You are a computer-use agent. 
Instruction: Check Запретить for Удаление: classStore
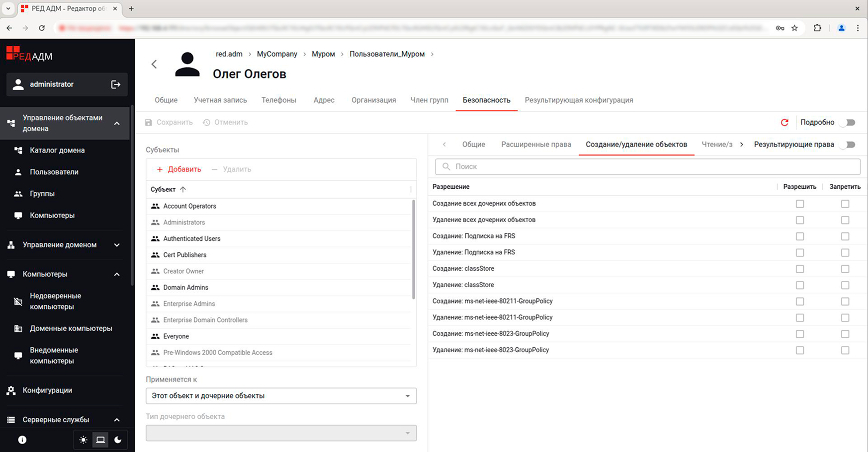(x=845, y=285)
